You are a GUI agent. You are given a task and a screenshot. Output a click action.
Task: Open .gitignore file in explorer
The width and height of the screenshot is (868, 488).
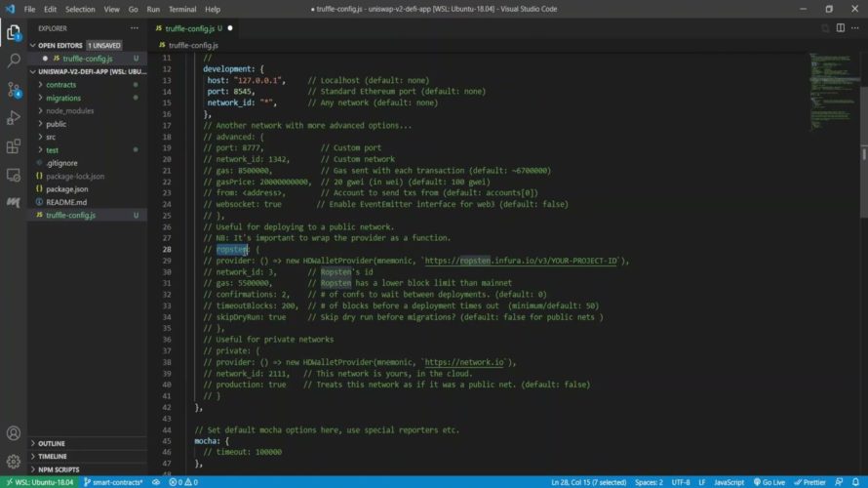click(x=62, y=163)
